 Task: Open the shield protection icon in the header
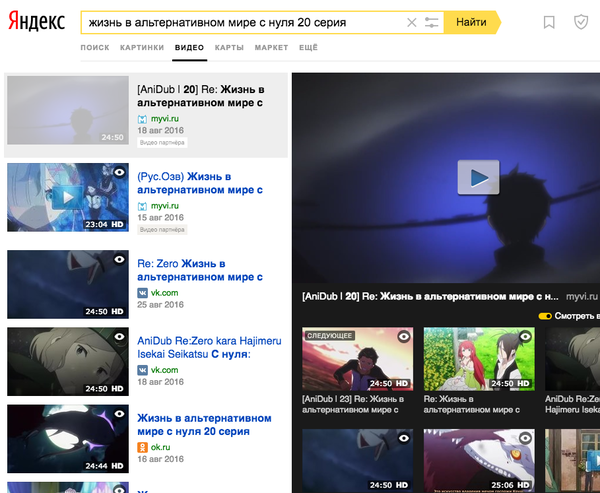click(x=581, y=22)
